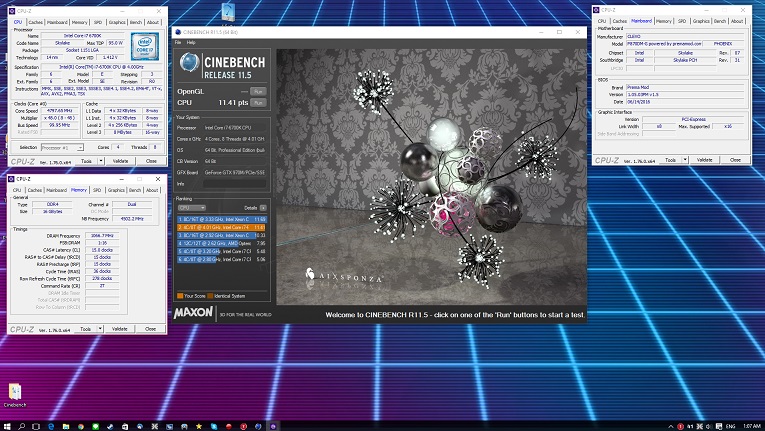
Task: Expand Tools arrow in bottom-left CPU-Z window
Action: coord(100,328)
